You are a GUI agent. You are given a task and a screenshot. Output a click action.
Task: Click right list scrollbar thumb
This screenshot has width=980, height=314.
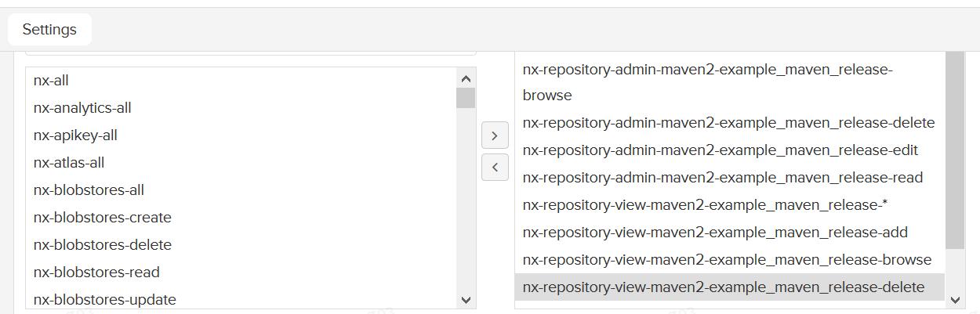coord(955,150)
